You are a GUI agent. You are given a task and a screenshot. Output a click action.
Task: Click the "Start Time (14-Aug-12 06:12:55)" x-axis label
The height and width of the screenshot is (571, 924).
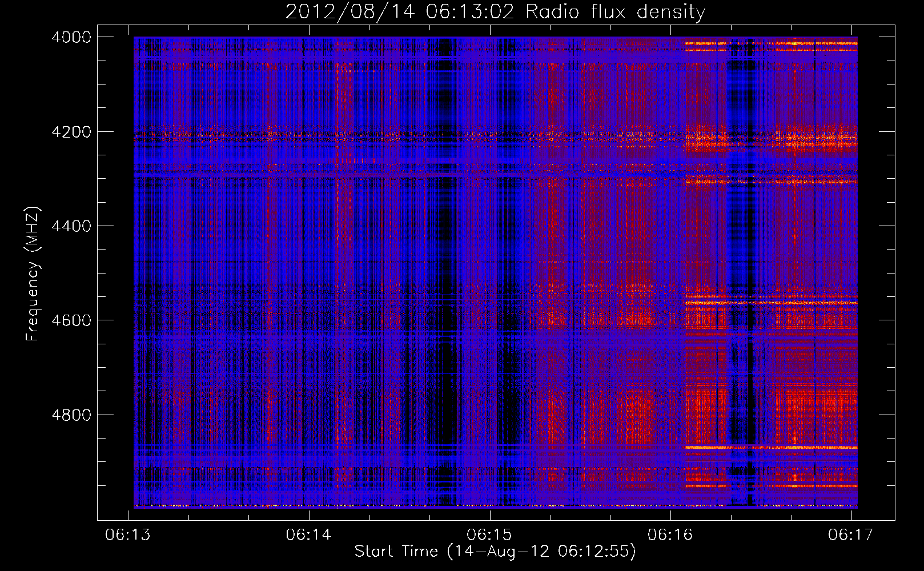point(495,552)
